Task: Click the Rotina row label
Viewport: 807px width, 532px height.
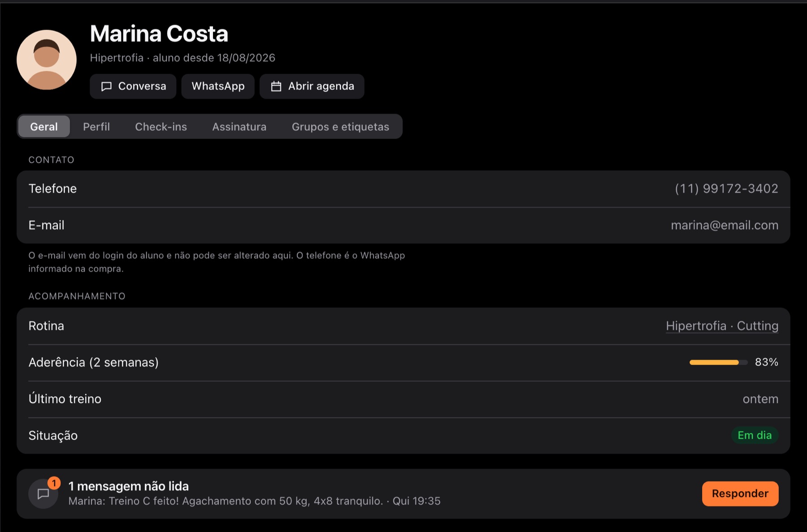Action: coord(46,326)
